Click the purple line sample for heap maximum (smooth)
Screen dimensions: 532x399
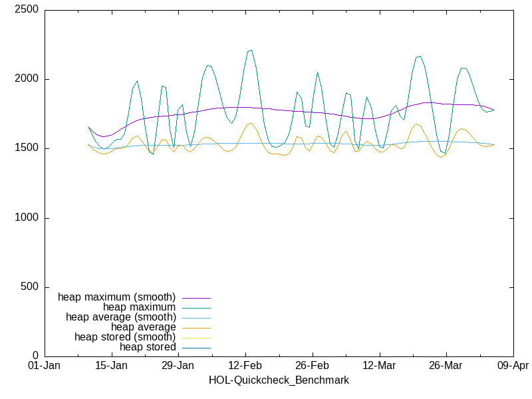(196, 298)
